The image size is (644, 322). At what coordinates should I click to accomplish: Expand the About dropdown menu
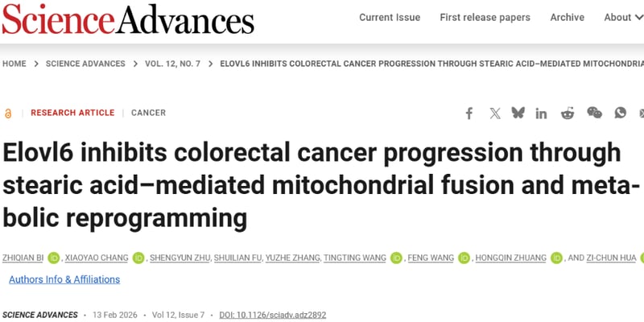click(x=622, y=18)
